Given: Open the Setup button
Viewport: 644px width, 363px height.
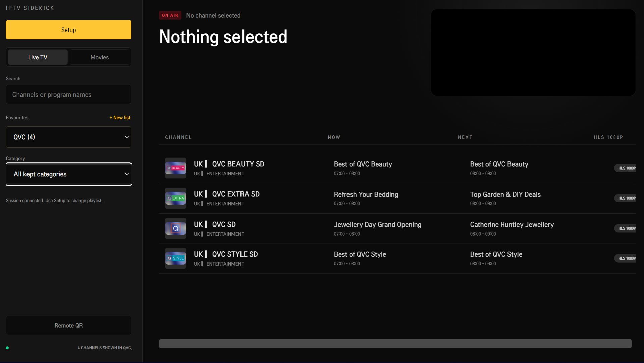Looking at the screenshot, I should [68, 30].
